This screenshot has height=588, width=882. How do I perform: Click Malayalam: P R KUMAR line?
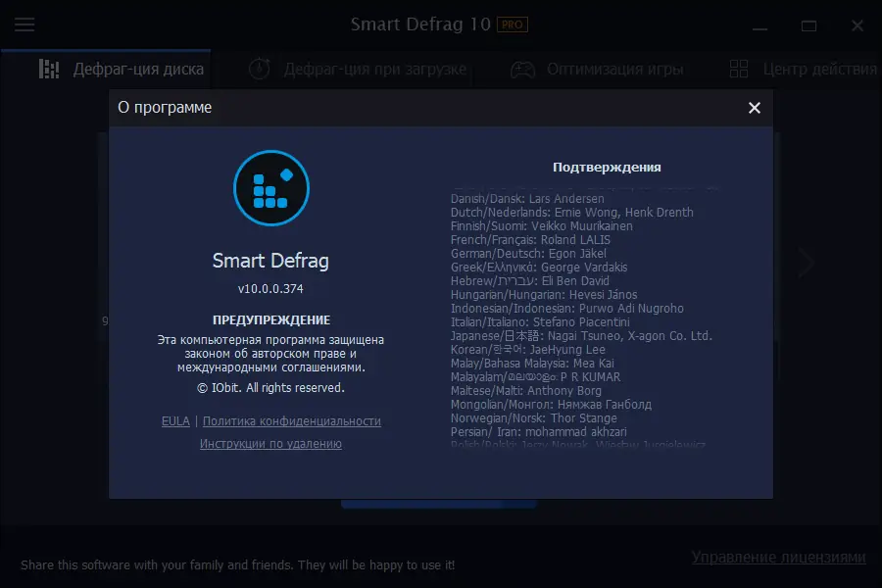click(535, 377)
